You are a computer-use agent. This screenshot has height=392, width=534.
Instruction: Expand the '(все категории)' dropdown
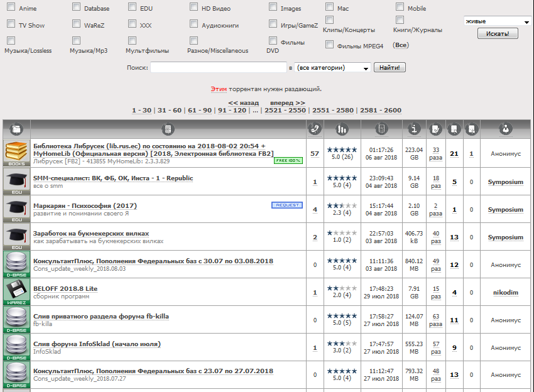click(x=332, y=68)
